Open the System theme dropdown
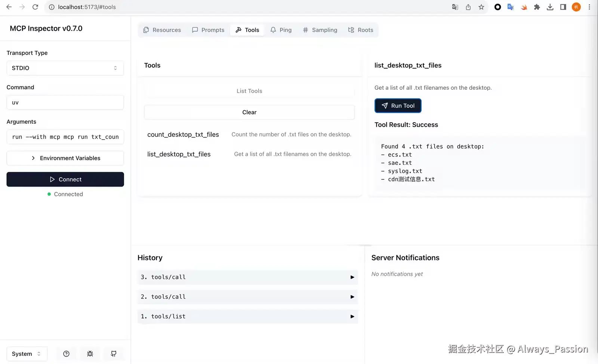Image resolution: width=598 pixels, height=364 pixels. point(27,354)
